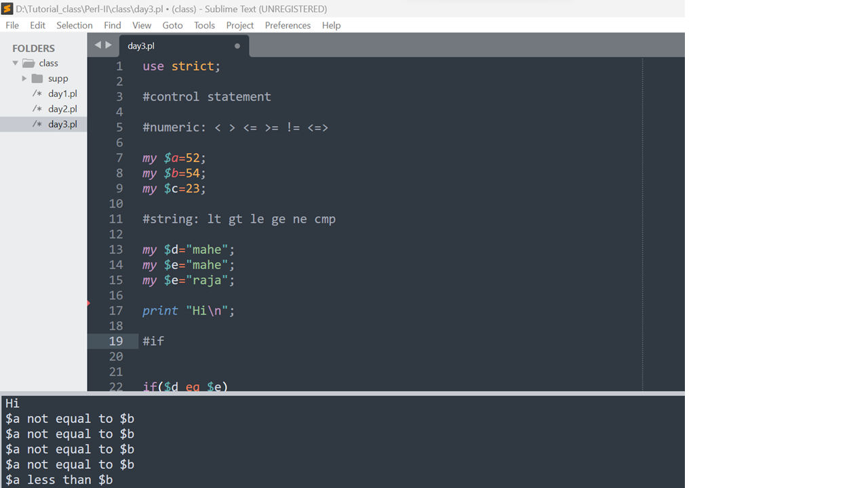The width and height of the screenshot is (868, 488).
Task: Collapse the class folder tree arrow
Action: (16, 63)
